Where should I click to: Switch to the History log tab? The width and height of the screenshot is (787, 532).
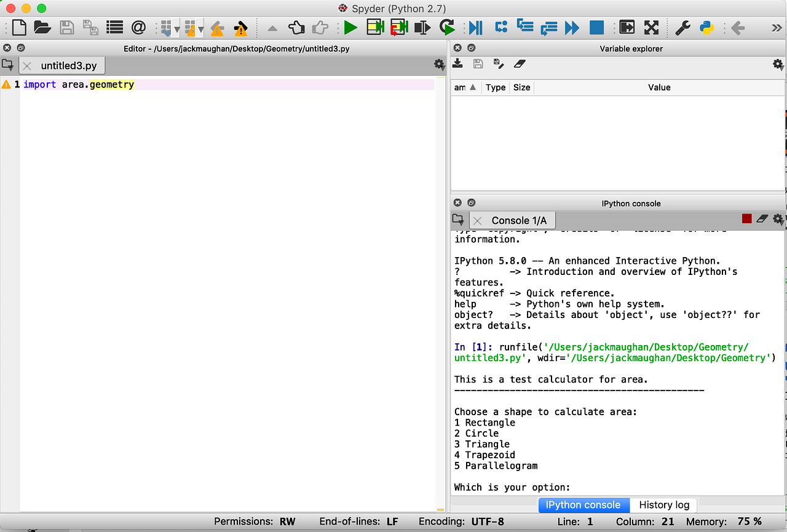pos(663,505)
